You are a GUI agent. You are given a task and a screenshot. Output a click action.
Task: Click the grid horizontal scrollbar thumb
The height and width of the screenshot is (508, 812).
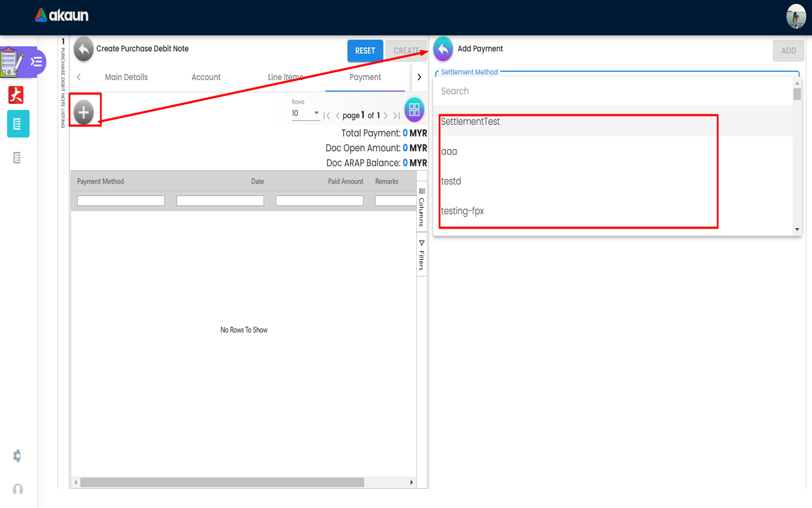[x=222, y=483]
